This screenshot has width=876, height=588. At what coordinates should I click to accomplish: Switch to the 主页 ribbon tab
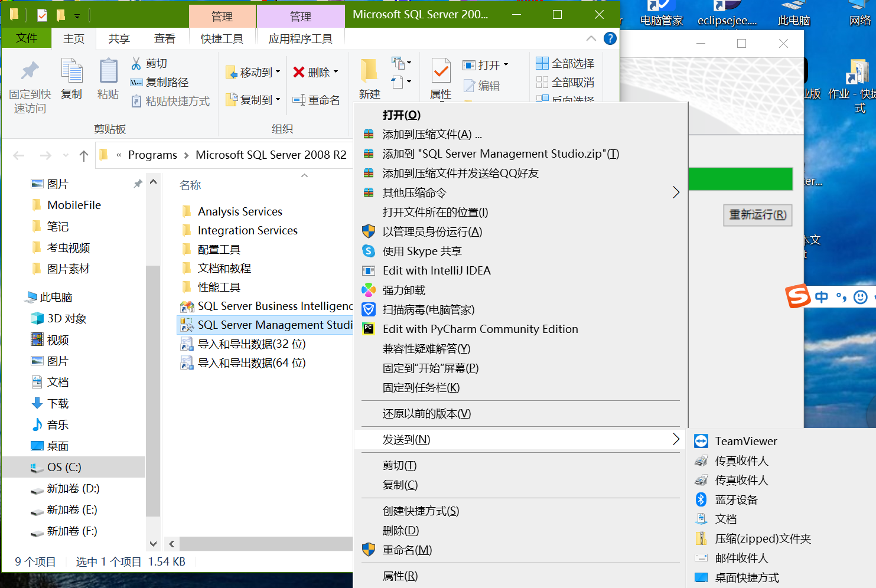pos(74,38)
